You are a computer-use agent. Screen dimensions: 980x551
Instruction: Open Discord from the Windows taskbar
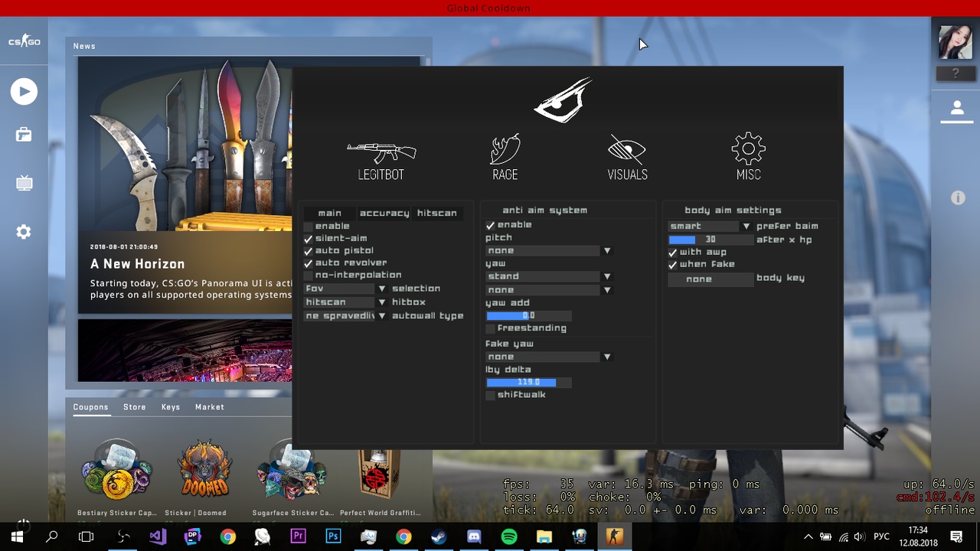[474, 536]
